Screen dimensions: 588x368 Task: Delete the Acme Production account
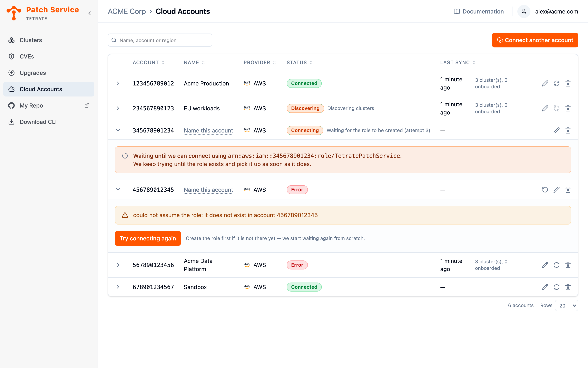point(568,83)
